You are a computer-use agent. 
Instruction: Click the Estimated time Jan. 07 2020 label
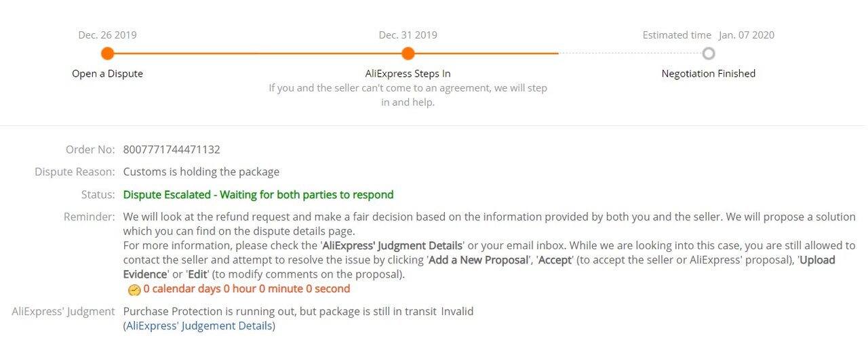coord(709,35)
